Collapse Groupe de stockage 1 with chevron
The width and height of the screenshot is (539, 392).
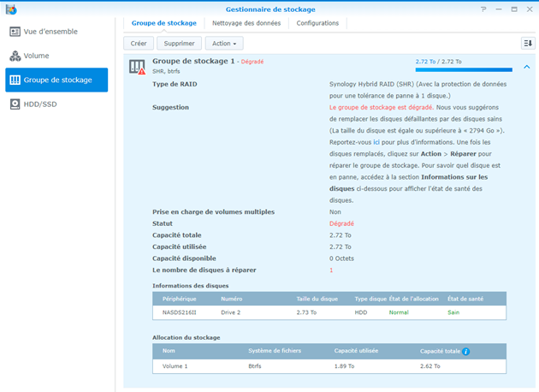pos(527,67)
